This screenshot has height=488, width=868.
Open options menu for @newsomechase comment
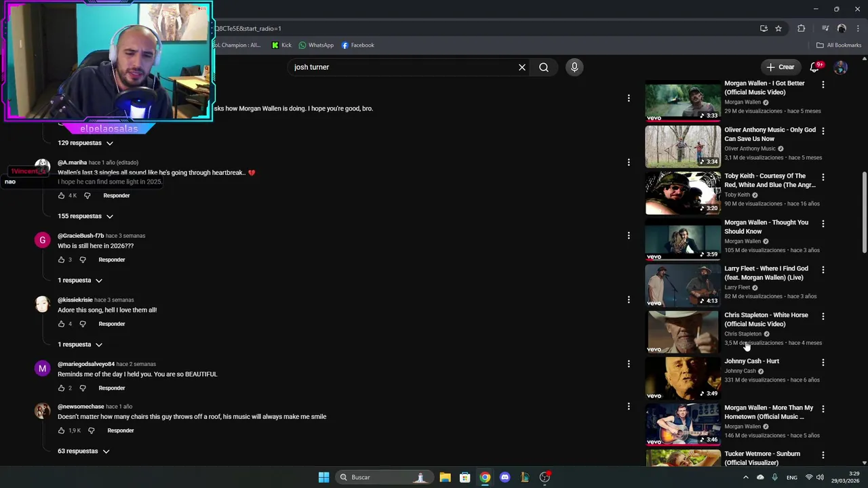click(629, 406)
